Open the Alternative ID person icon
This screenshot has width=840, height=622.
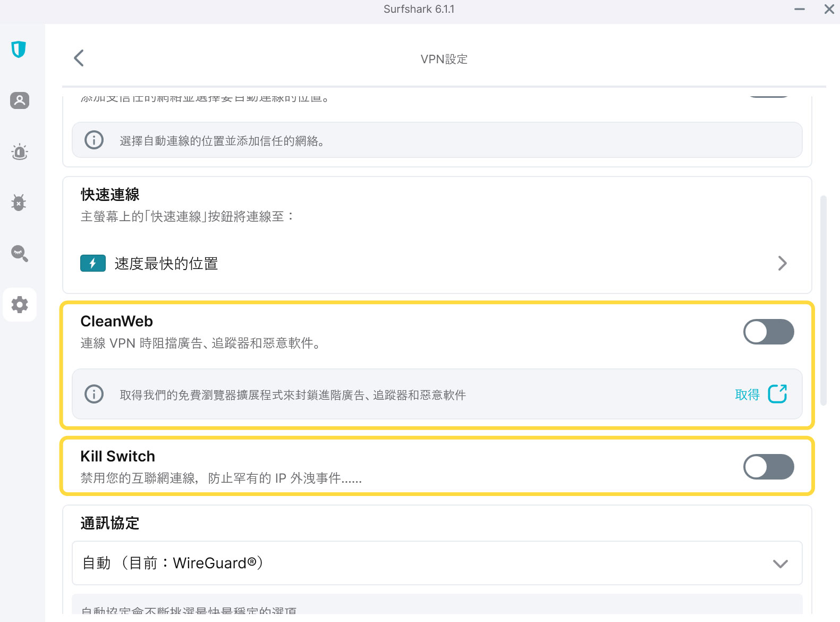click(x=20, y=100)
